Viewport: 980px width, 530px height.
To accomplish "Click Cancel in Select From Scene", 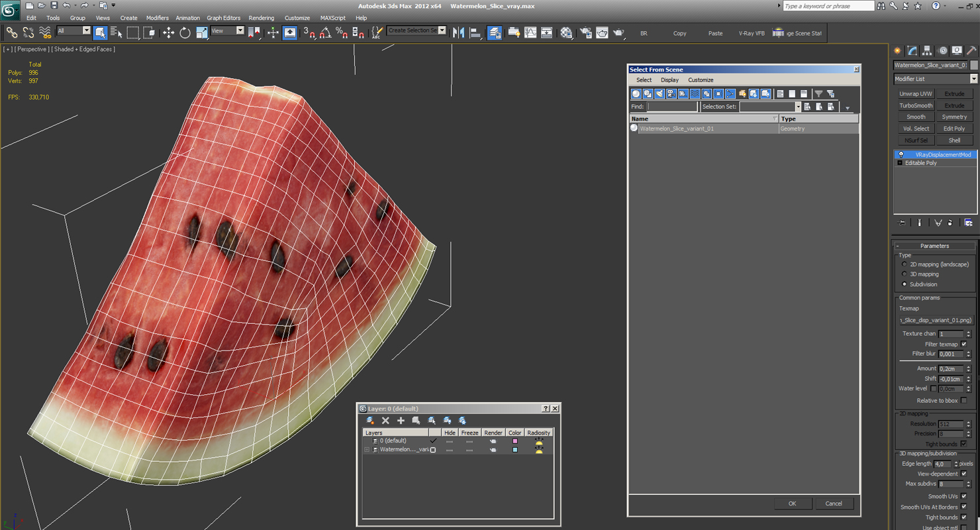I will (x=834, y=503).
